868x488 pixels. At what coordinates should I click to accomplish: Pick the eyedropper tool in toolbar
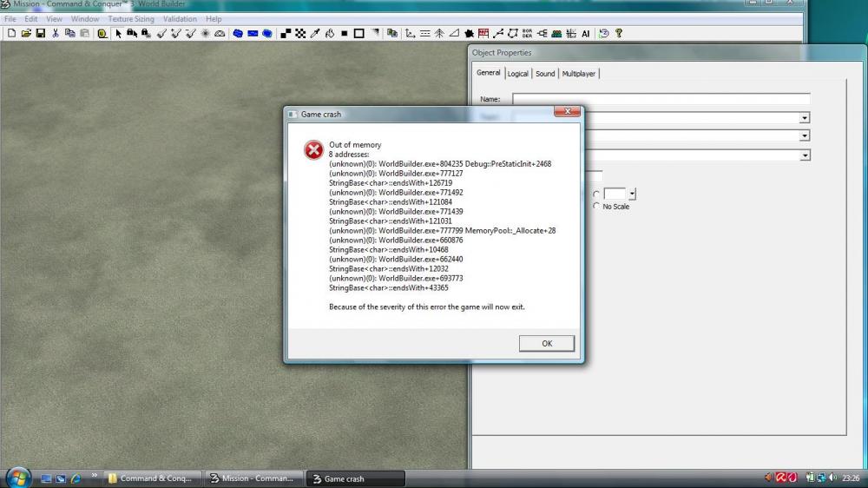[x=316, y=33]
